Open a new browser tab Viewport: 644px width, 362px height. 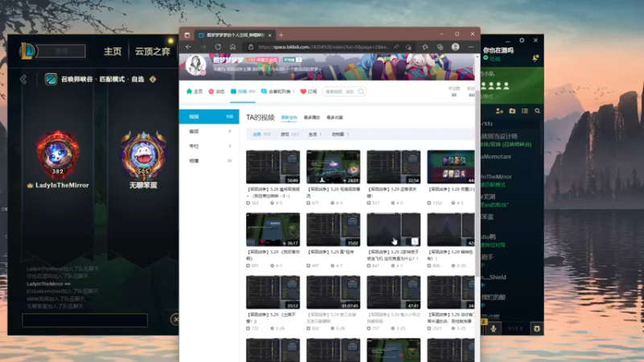281,35
